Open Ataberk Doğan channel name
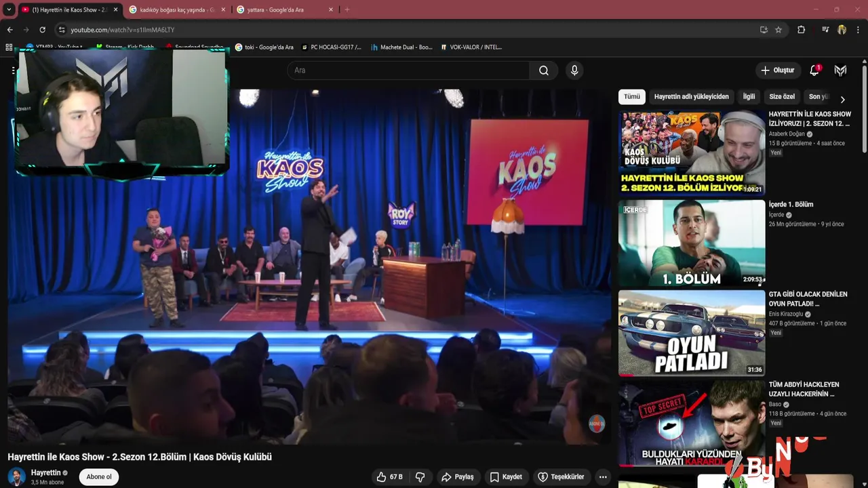The height and width of the screenshot is (488, 868). point(787,134)
